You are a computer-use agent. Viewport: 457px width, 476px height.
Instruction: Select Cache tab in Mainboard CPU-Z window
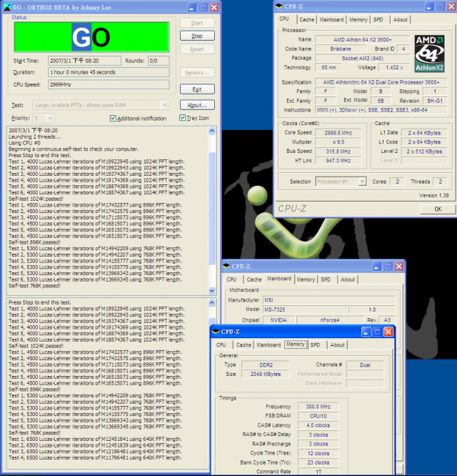pyautogui.click(x=253, y=279)
